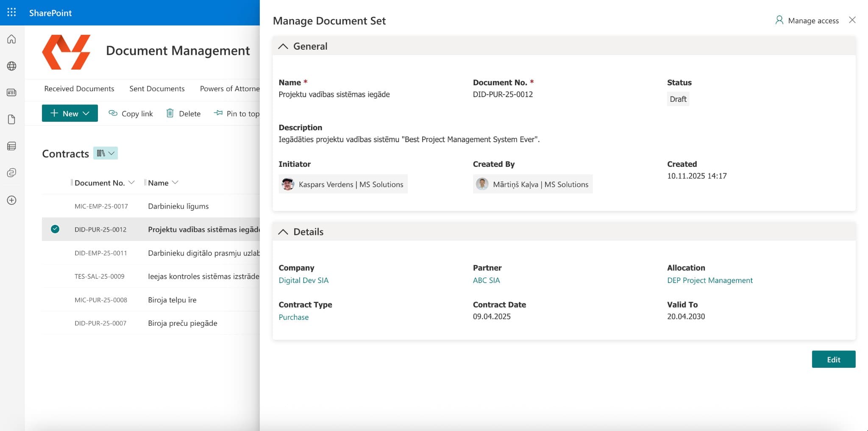Open the ABC SIA partner link
Viewport: 868px width, 431px height.
pos(487,280)
